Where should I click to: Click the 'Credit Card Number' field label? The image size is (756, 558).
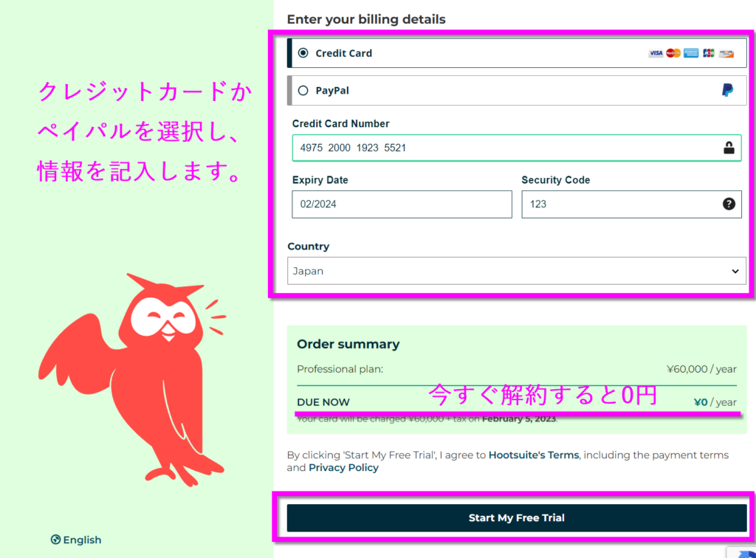pos(340,124)
